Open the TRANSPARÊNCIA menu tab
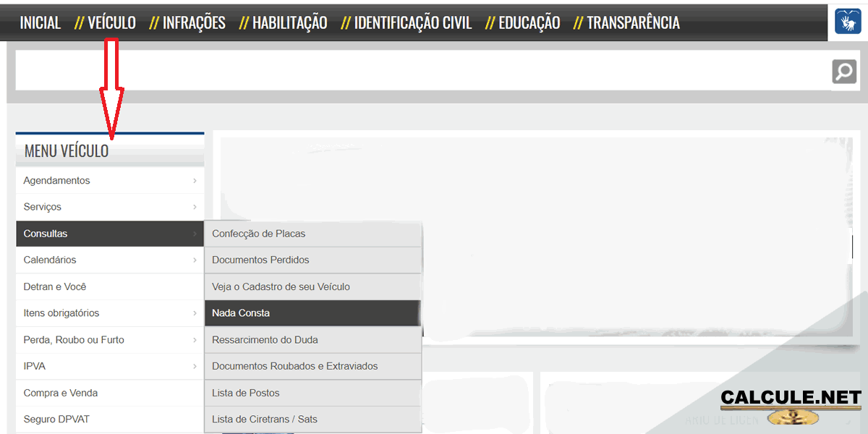Image resolution: width=868 pixels, height=434 pixels. click(x=633, y=23)
